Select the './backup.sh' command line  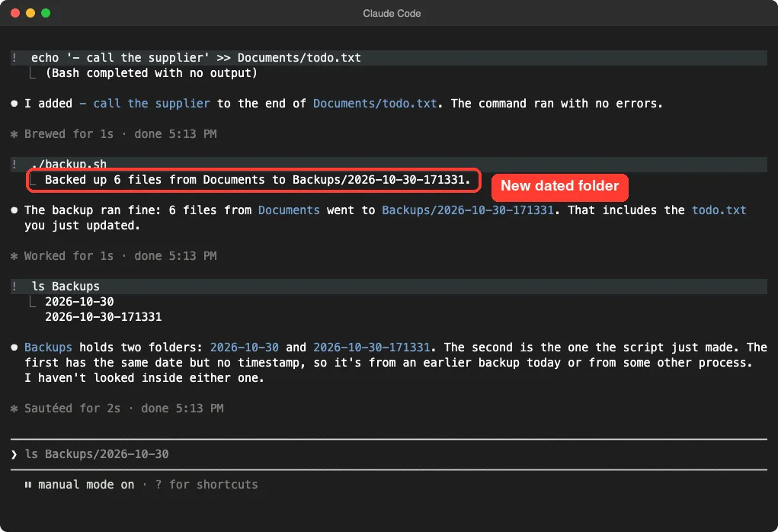389,165
